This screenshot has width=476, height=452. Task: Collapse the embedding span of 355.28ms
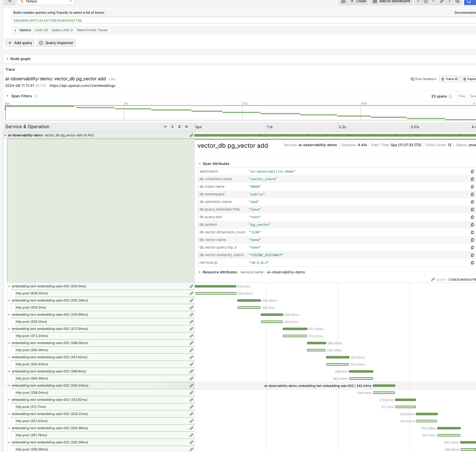(x=9, y=300)
